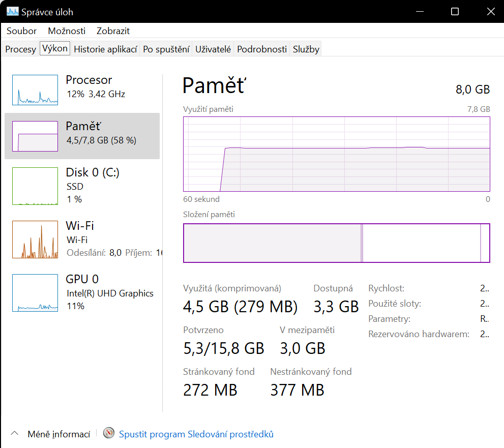Open the Zobrazit menu

(113, 31)
